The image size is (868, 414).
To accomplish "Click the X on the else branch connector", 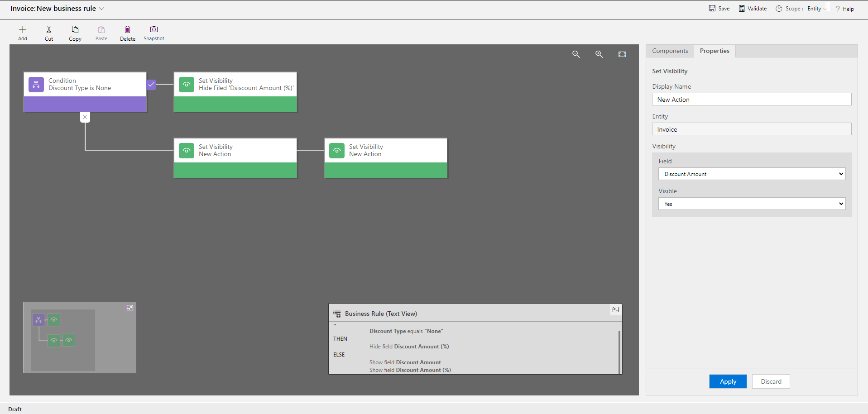I will click(x=85, y=117).
